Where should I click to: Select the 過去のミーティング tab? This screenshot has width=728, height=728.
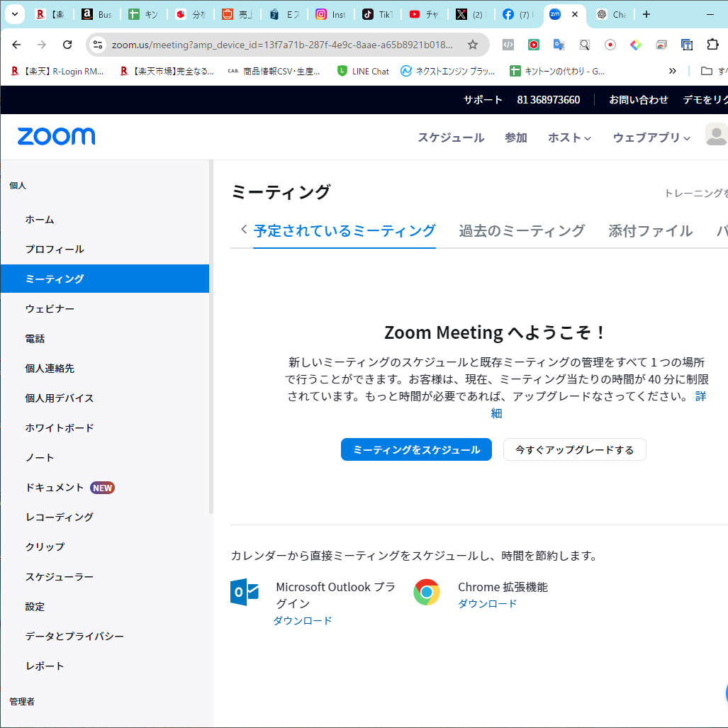522,231
